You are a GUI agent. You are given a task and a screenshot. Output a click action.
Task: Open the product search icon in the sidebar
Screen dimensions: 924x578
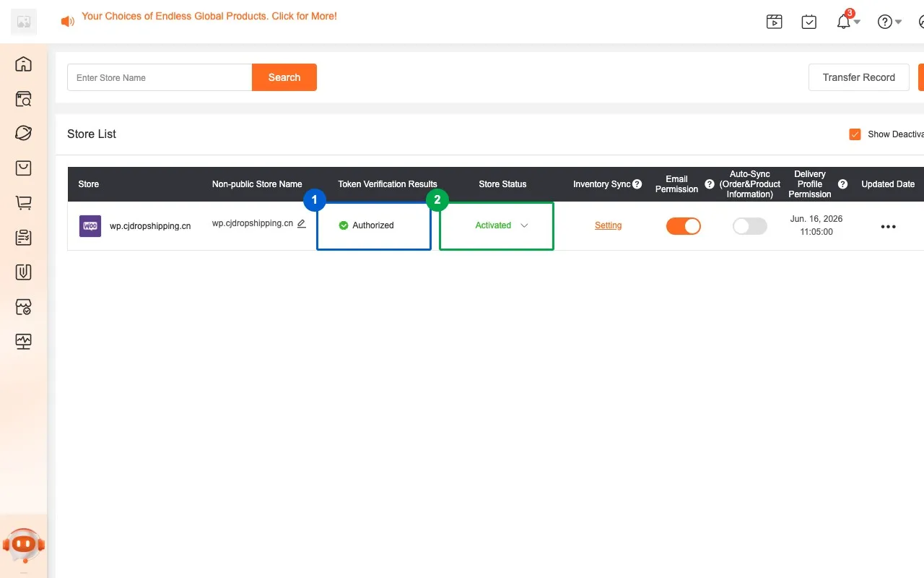(x=23, y=99)
